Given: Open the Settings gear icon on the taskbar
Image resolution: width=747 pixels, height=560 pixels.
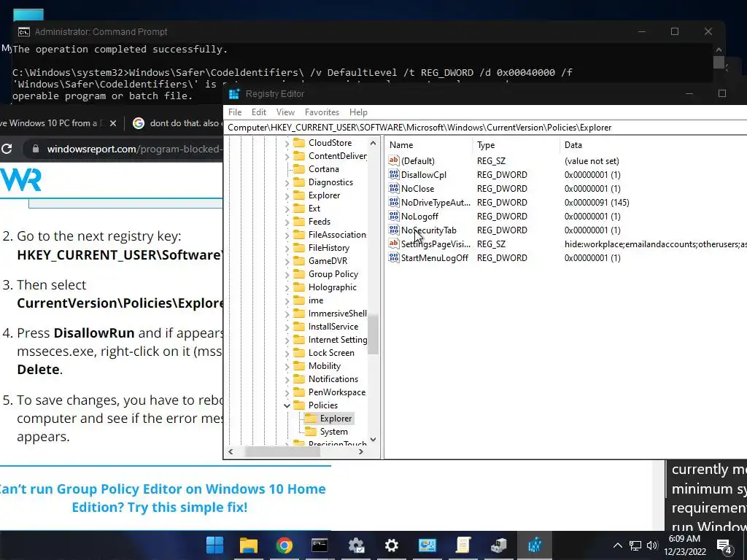Looking at the screenshot, I should (x=391, y=545).
